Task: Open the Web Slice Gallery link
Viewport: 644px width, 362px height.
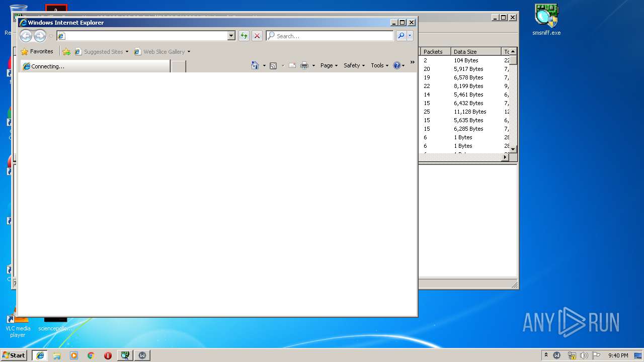Action: (x=159, y=51)
